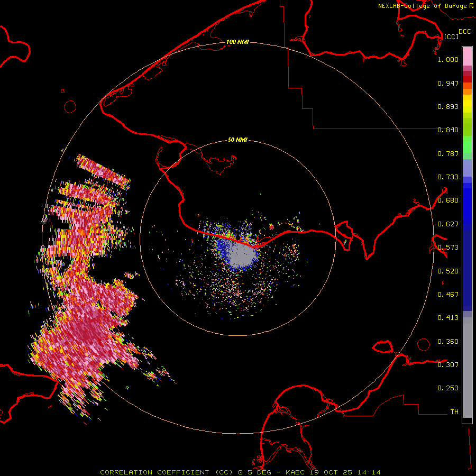Click the 0.413 color scale value
Viewport: 476px width, 476px height.
pyautogui.click(x=448, y=318)
